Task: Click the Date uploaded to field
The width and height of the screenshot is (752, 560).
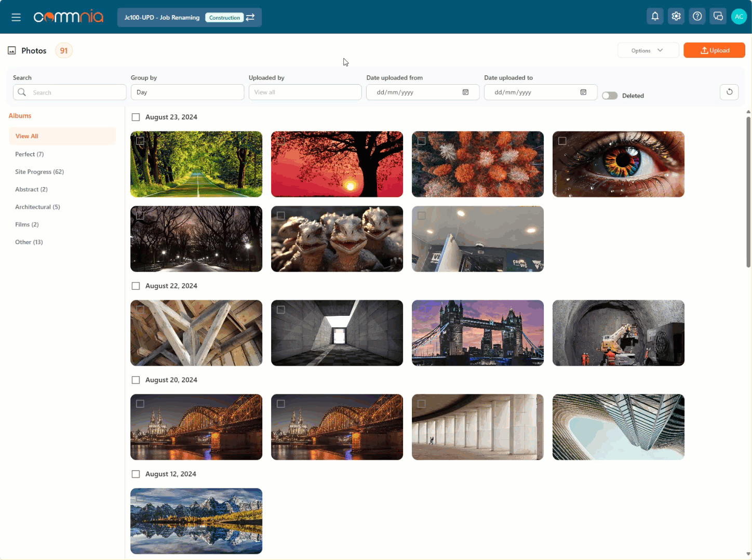Action: (x=541, y=92)
